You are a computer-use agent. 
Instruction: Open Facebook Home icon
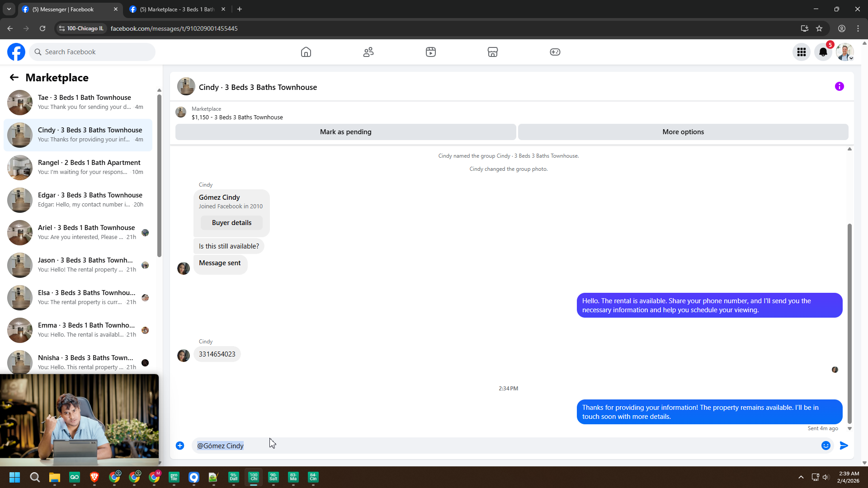point(306,52)
